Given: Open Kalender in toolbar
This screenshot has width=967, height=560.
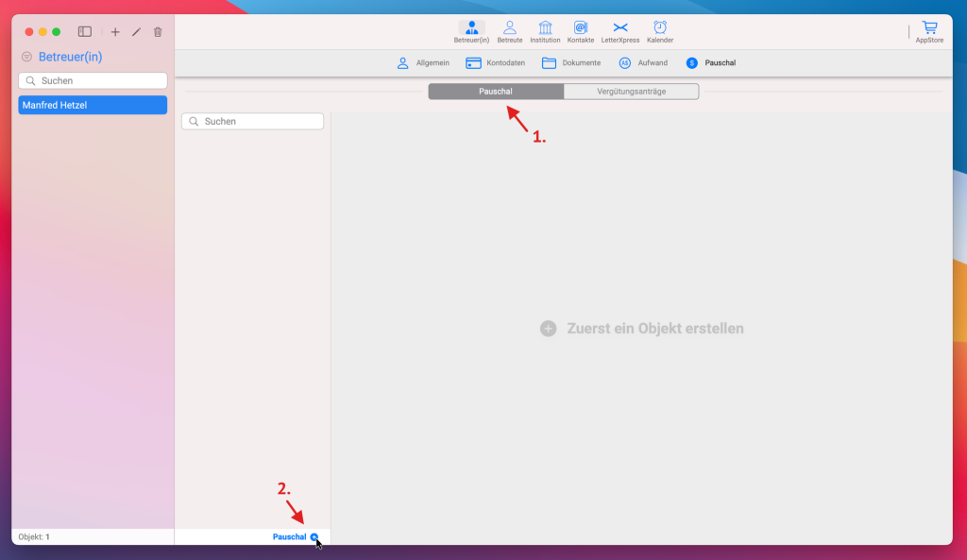Looking at the screenshot, I should click(x=660, y=32).
